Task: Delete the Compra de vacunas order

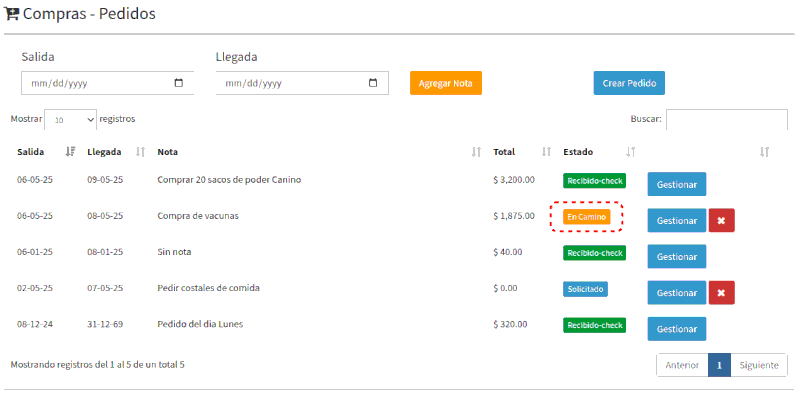Action: click(721, 220)
